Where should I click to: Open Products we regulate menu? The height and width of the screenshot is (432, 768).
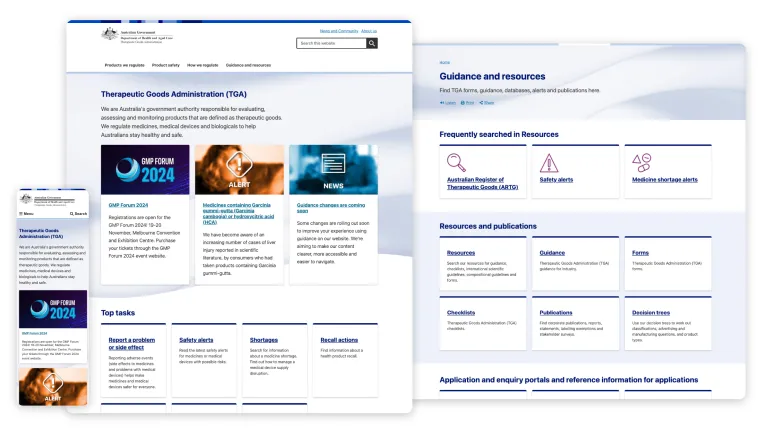click(124, 65)
